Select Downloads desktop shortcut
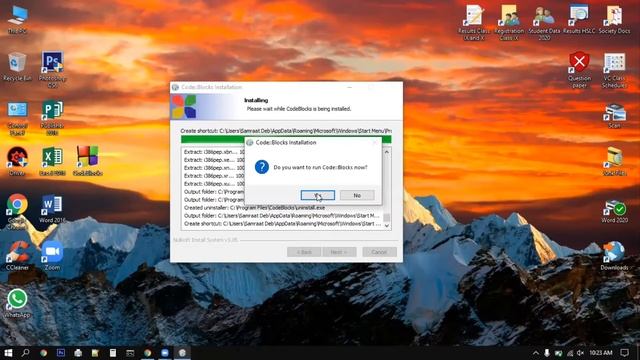The width and height of the screenshot is (640, 360). pyautogui.click(x=614, y=256)
